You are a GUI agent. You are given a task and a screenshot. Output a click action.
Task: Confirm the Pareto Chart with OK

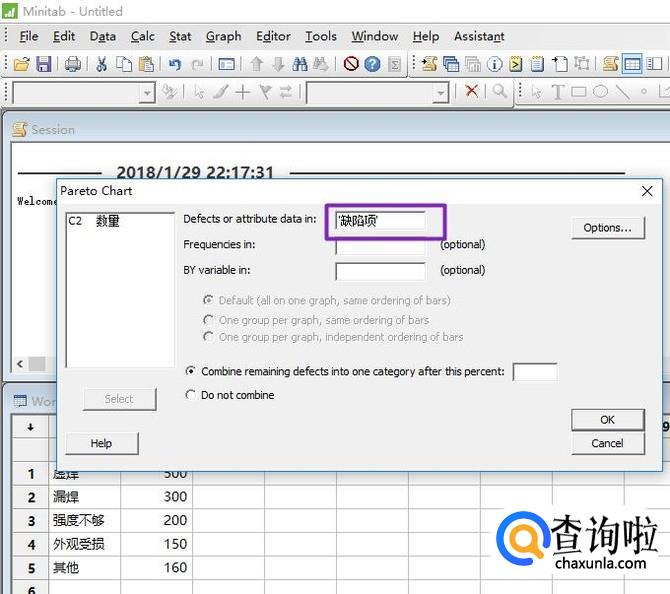tap(608, 420)
